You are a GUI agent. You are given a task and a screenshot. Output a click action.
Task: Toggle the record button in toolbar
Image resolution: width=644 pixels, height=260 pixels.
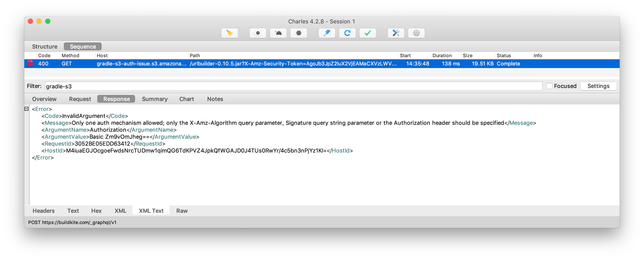point(258,33)
